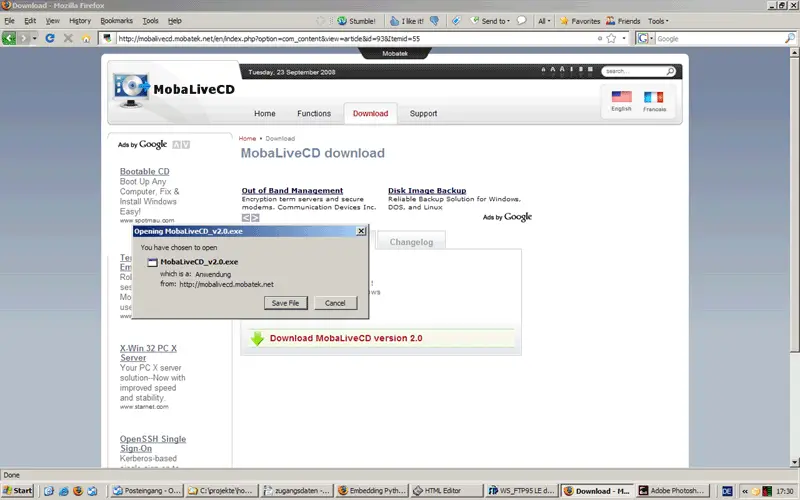This screenshot has width=800, height=500.
Task: Click the Stop loading X icon
Action: pyautogui.click(x=68, y=38)
